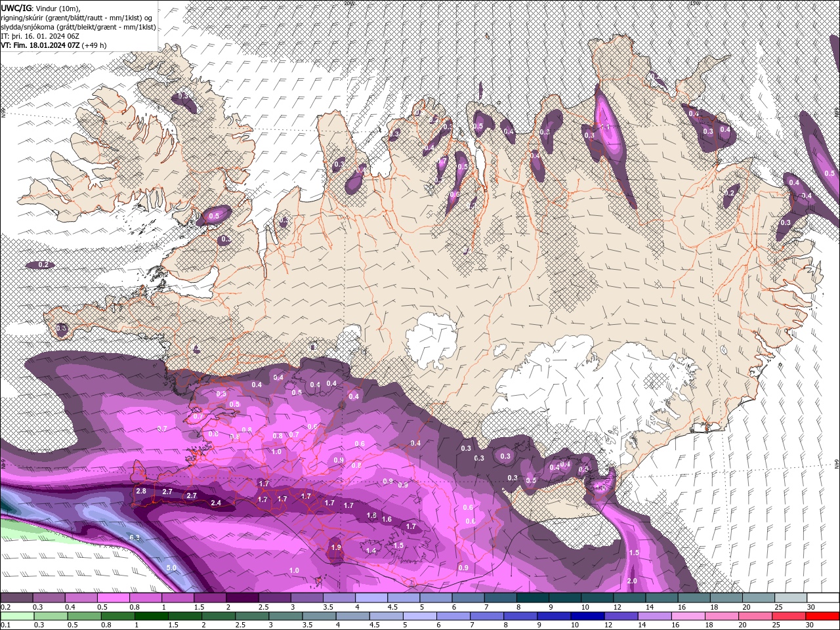Viewport: 840px width, 630px height.
Task: Click the '1.9' value on the dark purple patch
Action: (x=337, y=547)
